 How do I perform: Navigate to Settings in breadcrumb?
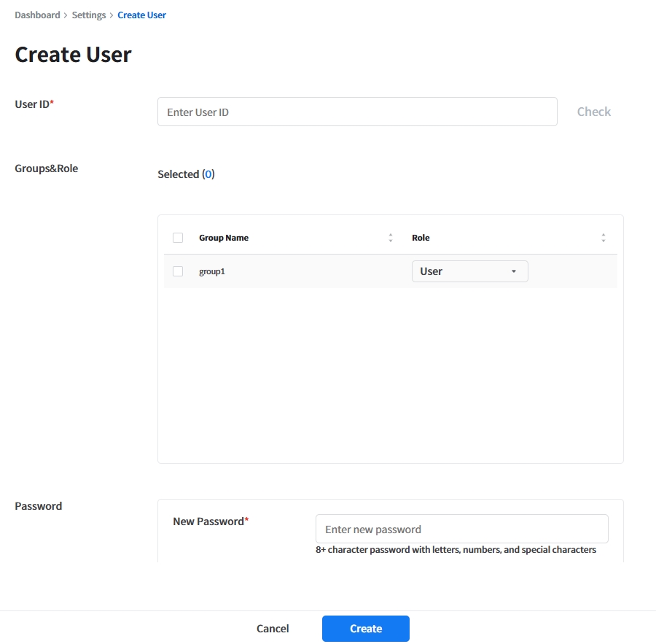click(89, 15)
